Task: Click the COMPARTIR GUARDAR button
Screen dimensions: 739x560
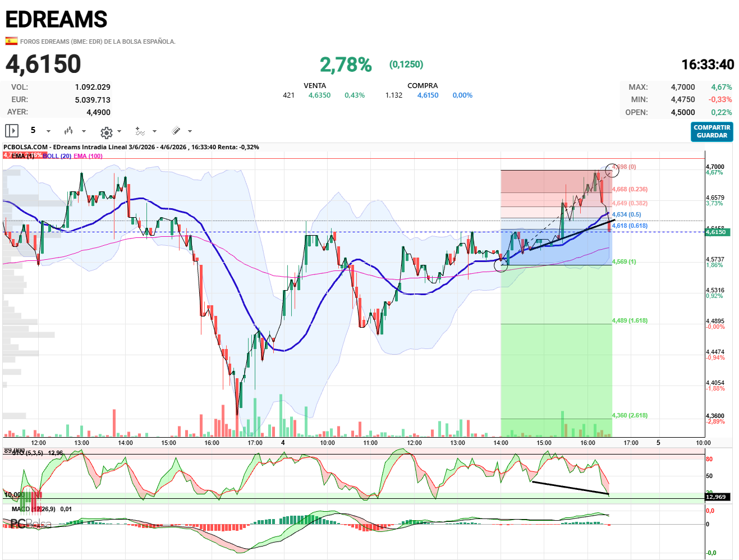Action: pyautogui.click(x=712, y=132)
